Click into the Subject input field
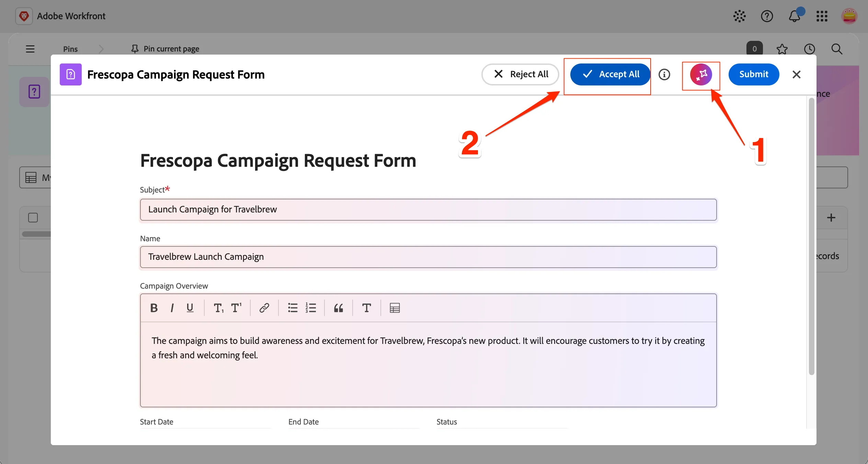Screen dimensions: 868x464 click(x=428, y=210)
